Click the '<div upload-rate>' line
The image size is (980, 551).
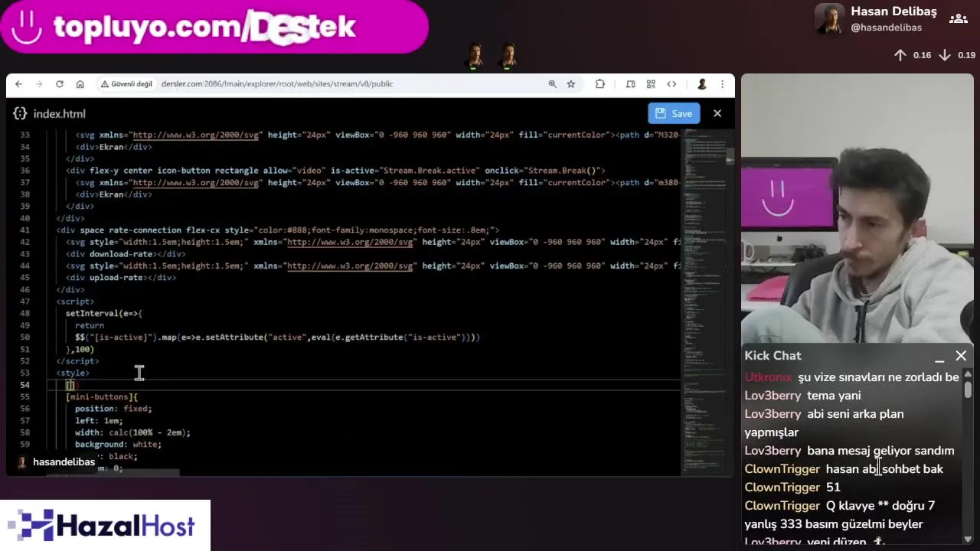tap(120, 277)
